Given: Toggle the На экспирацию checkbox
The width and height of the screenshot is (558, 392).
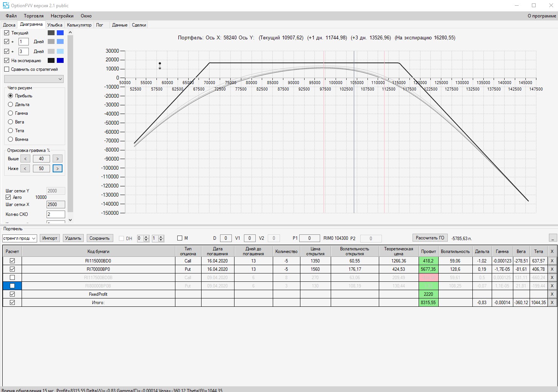Looking at the screenshot, I should pos(7,60).
